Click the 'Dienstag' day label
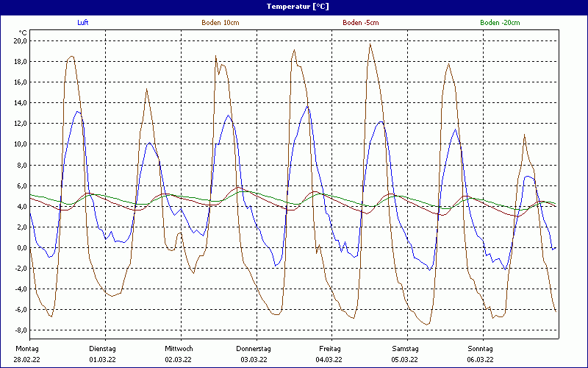The height and width of the screenshot is (368, 588). (102, 349)
